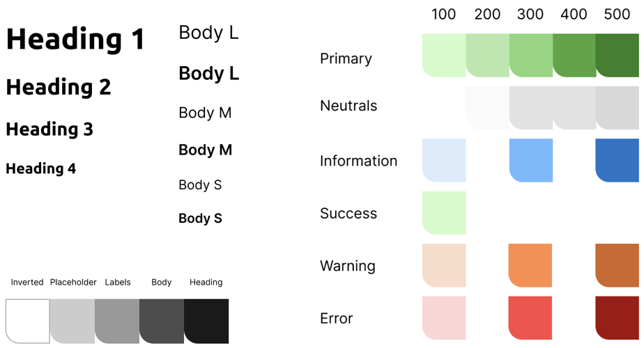This screenshot has width=644, height=348.
Task: Click the white Inverted text color swatch
Action: point(28,321)
